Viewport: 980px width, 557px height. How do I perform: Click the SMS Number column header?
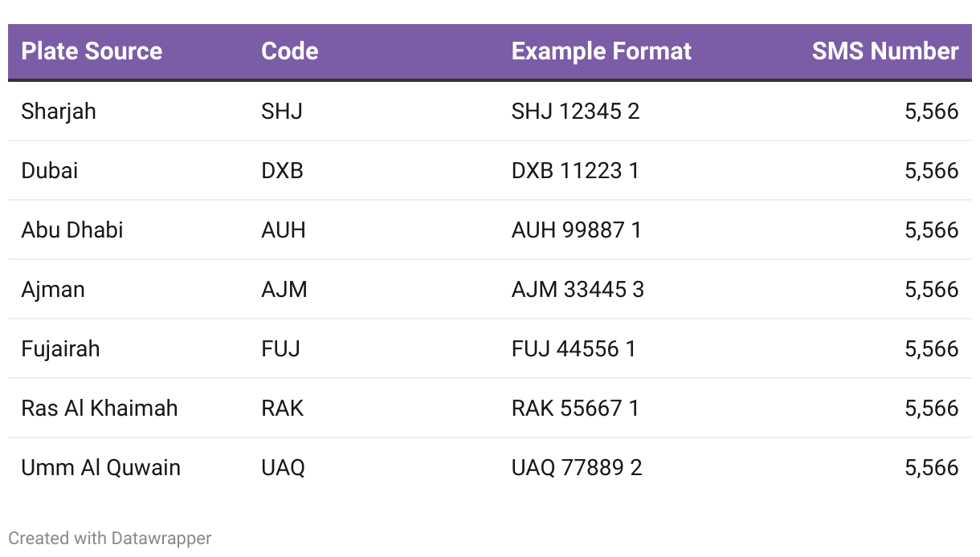[x=885, y=51]
